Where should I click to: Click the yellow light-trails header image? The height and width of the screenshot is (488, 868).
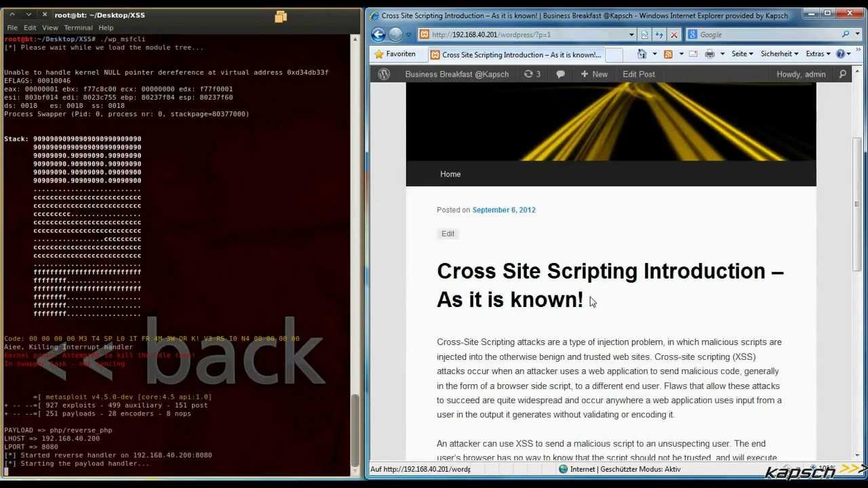pos(611,122)
